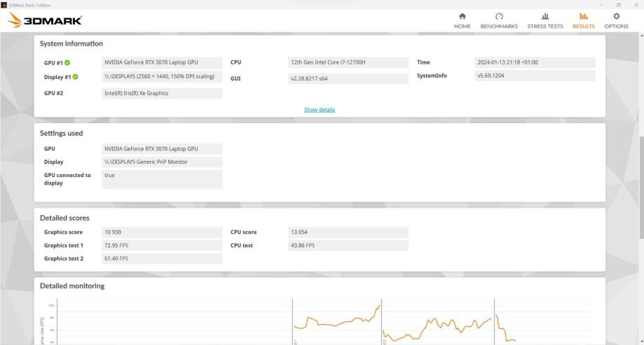Open the Options gear icon
This screenshot has width=644, height=345.
click(x=616, y=16)
